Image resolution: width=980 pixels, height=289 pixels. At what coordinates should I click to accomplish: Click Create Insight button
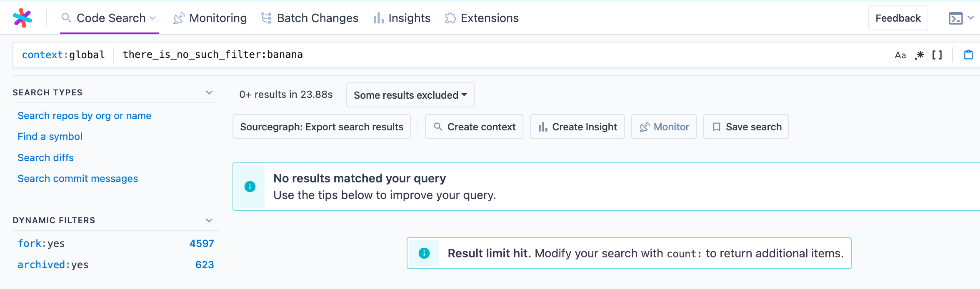(x=577, y=127)
